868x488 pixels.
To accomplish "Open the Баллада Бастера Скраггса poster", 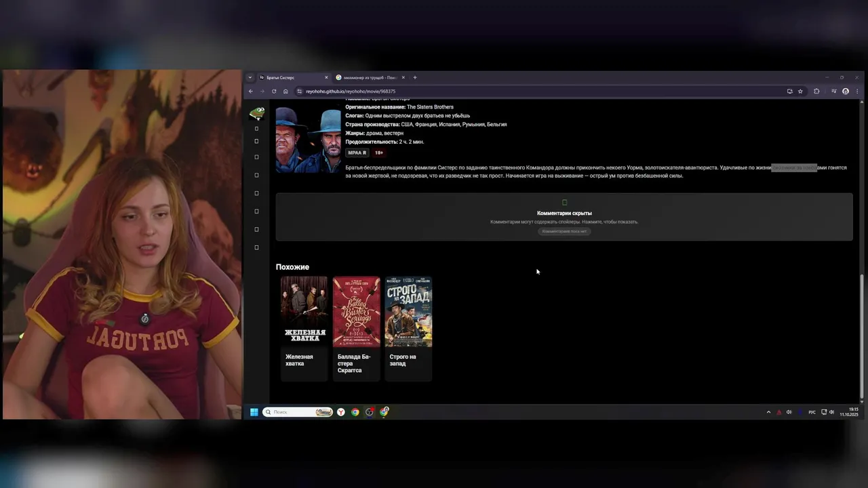I will [x=356, y=312].
